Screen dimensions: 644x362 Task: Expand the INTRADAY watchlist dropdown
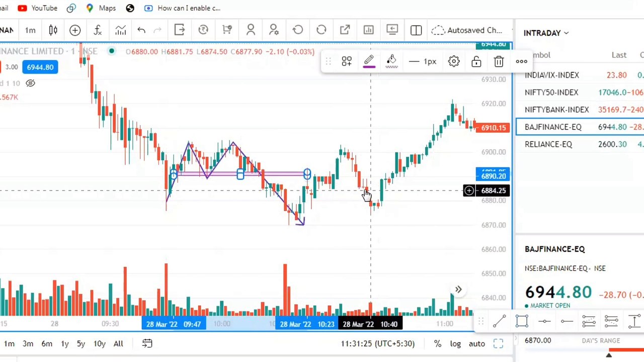pyautogui.click(x=546, y=33)
